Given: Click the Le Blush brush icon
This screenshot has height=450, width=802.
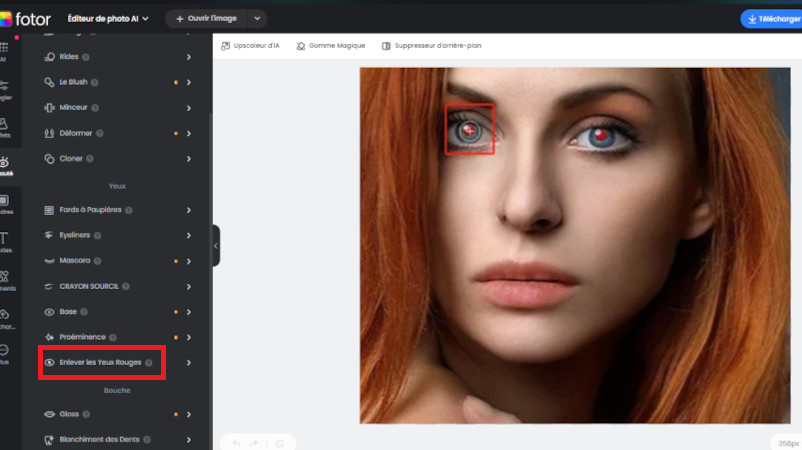Looking at the screenshot, I should pyautogui.click(x=49, y=82).
